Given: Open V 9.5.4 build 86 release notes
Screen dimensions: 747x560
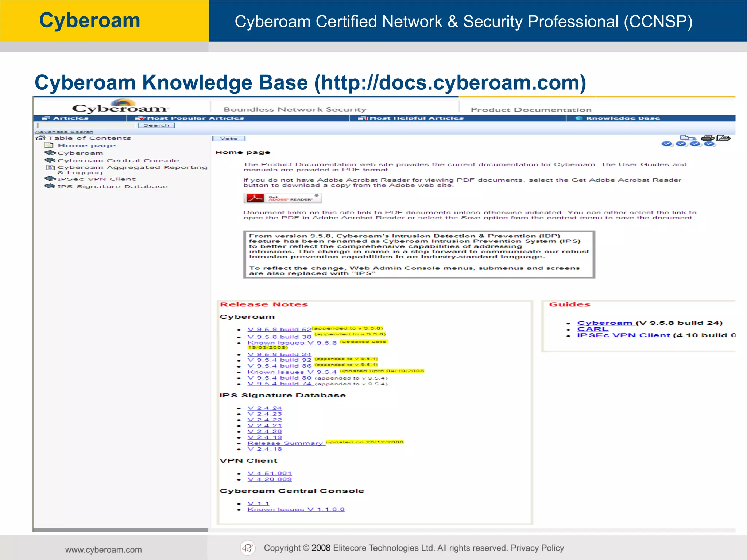Looking at the screenshot, I should 279,366.
